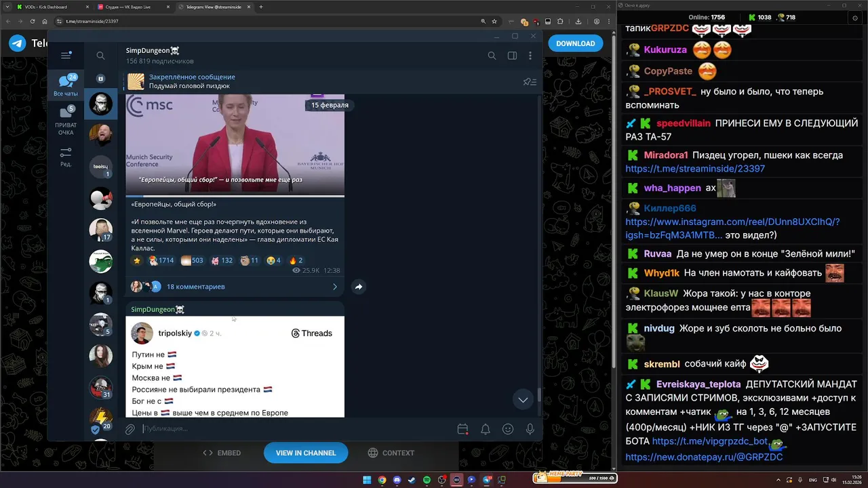Open t.me/streaminside/23397 link in stream chat
Image resolution: width=868 pixels, height=488 pixels.
695,169
